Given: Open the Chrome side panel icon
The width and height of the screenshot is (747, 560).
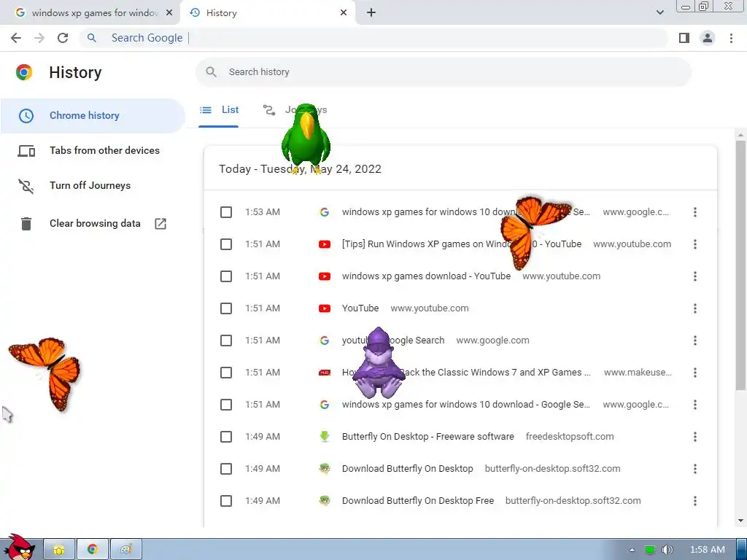Looking at the screenshot, I should (x=684, y=38).
